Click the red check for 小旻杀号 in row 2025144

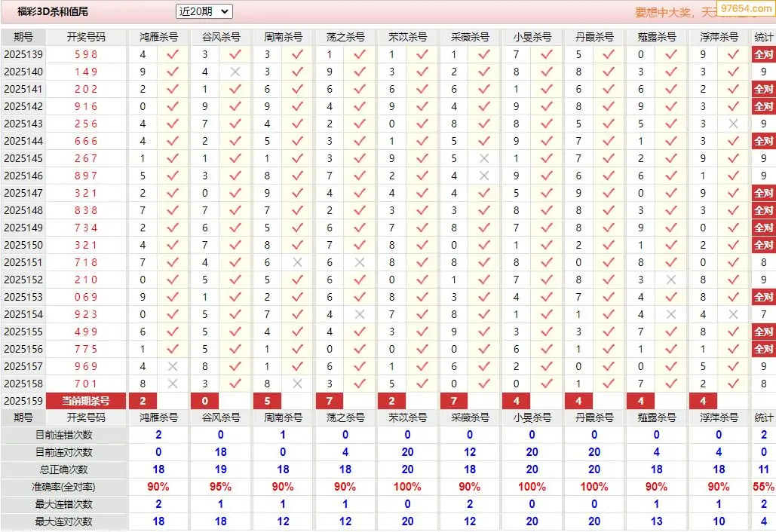546,141
